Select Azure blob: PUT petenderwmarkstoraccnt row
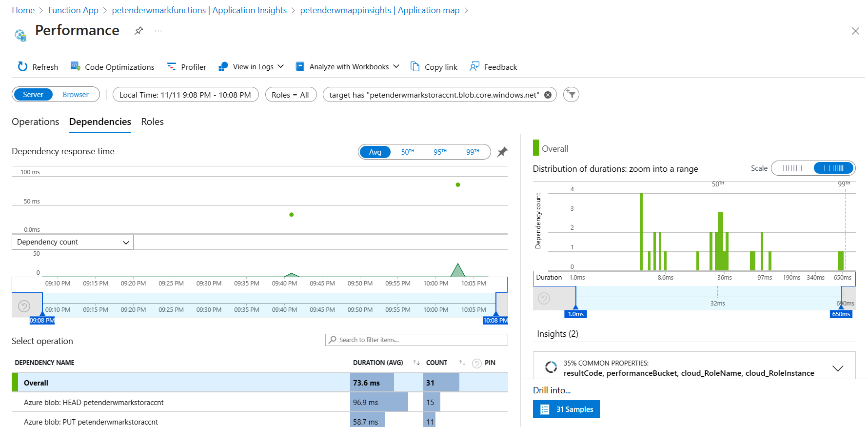This screenshot has width=868, height=427. [x=260, y=421]
